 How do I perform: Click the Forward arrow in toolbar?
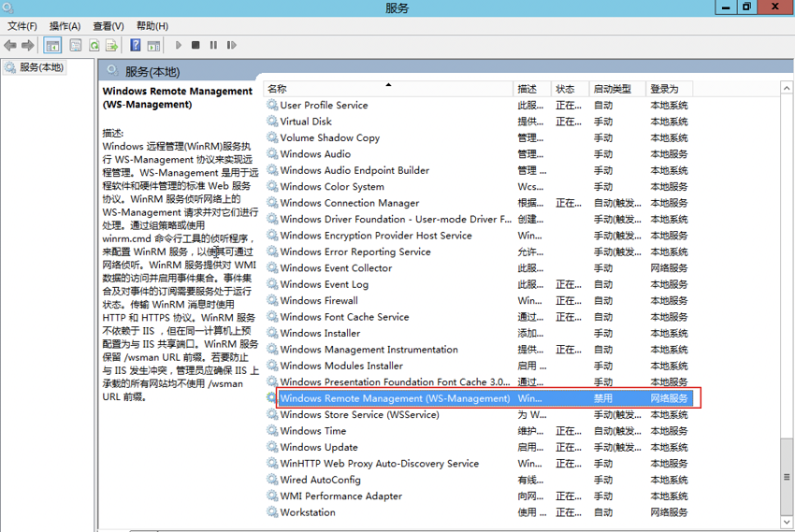click(28, 46)
